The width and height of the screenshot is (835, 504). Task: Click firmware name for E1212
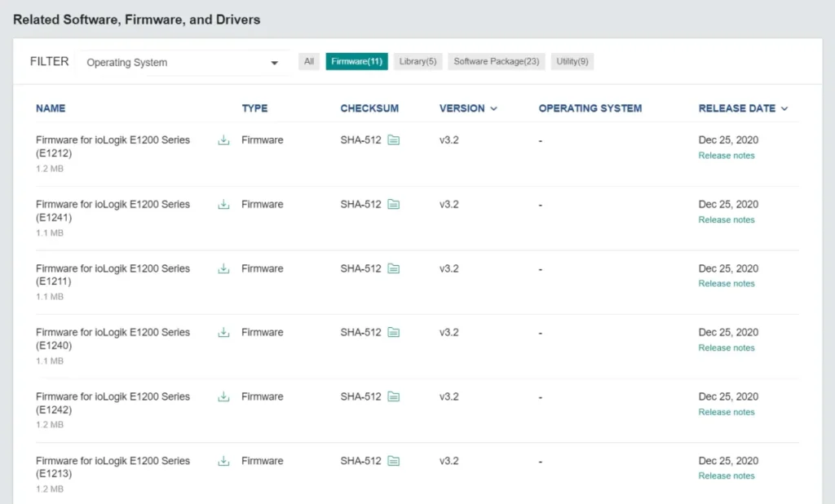[x=113, y=147]
